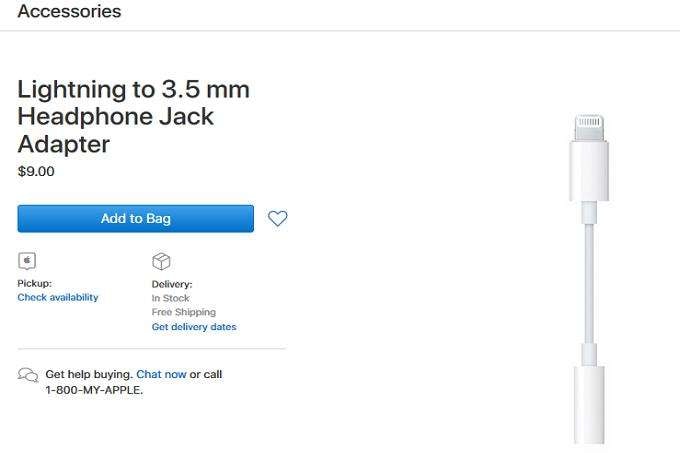Start a chat via Chat now link
The width and height of the screenshot is (680, 453).
click(x=161, y=374)
